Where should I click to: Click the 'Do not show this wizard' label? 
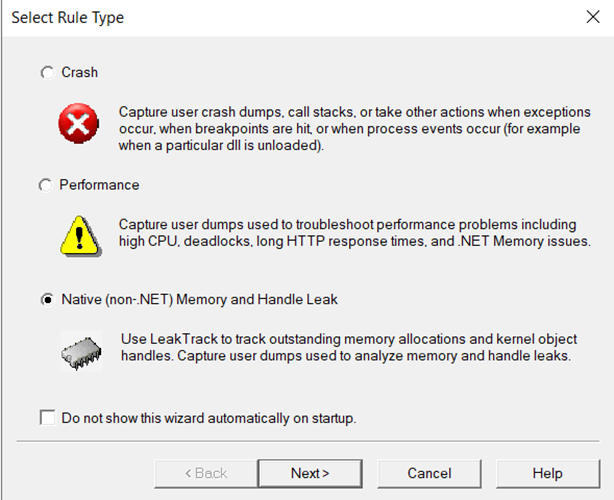(208, 418)
